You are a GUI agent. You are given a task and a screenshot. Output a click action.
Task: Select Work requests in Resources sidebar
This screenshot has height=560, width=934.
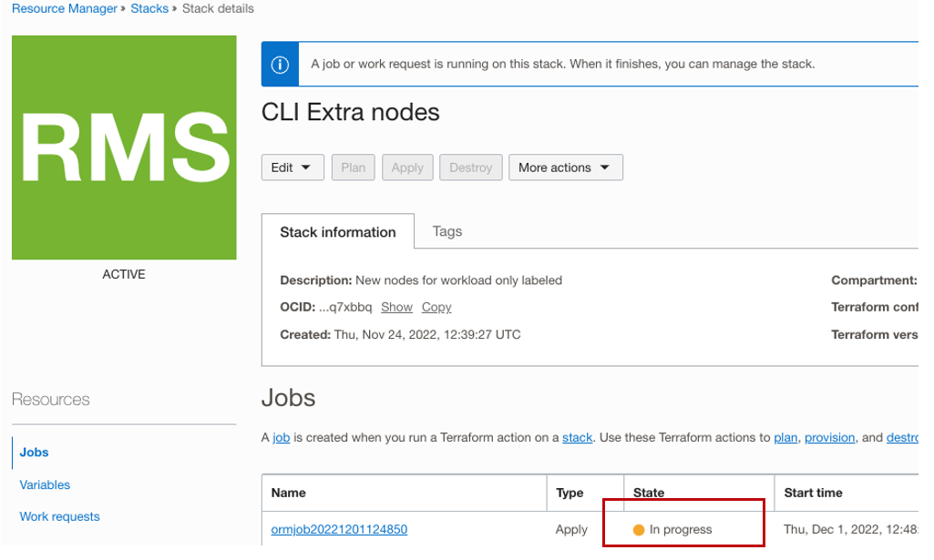click(59, 516)
